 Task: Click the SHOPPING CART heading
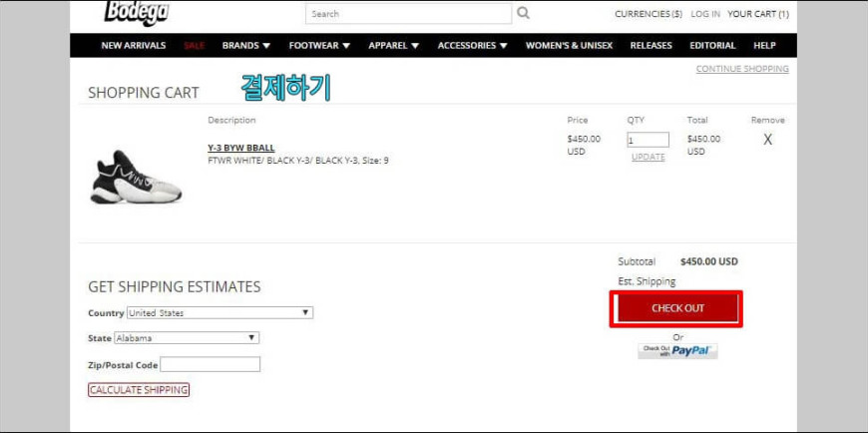tap(144, 93)
